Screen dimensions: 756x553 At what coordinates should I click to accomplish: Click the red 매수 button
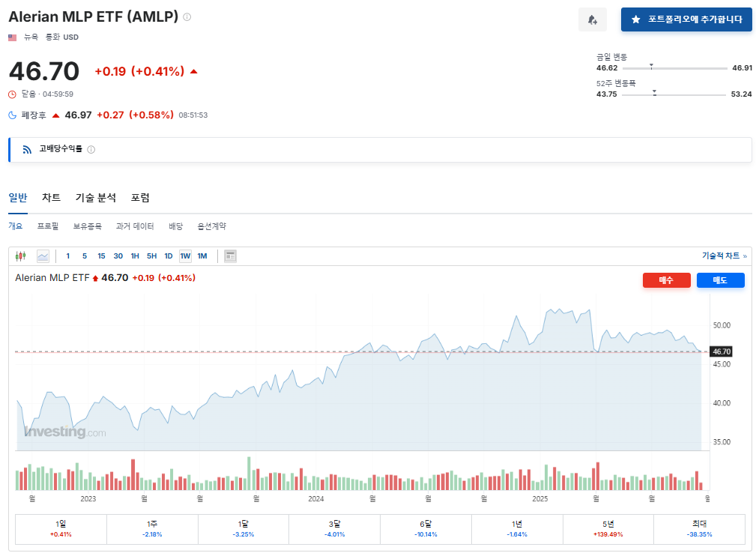(x=666, y=279)
